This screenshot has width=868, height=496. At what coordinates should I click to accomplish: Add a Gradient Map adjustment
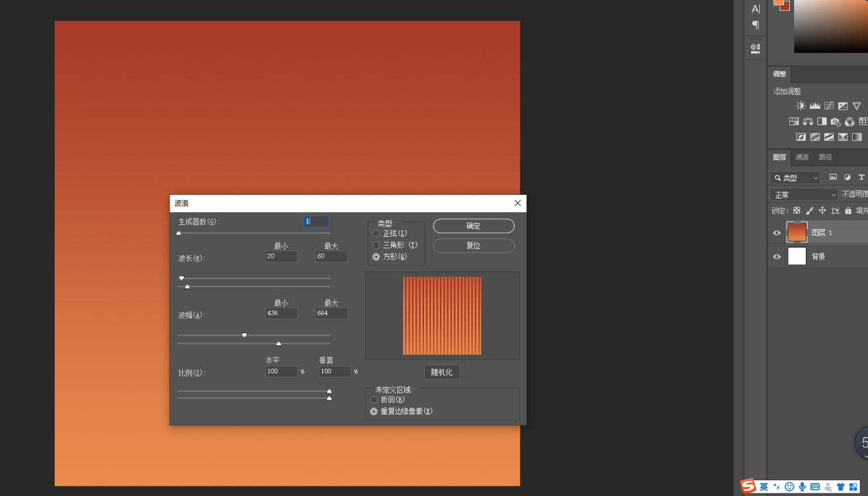[x=856, y=137]
